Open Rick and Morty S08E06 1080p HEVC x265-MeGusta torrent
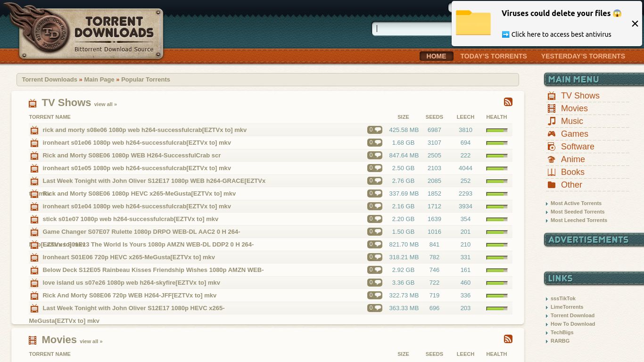 (139, 194)
